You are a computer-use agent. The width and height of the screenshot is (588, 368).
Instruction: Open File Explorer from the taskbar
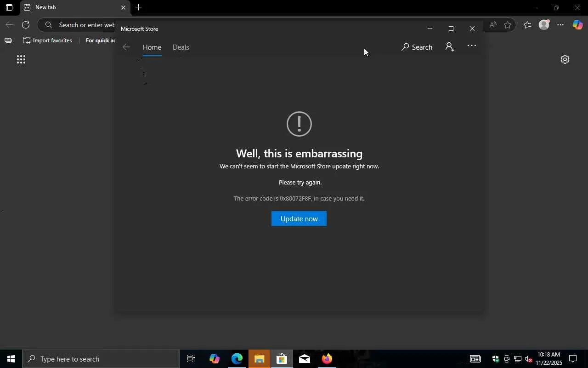coord(260,359)
